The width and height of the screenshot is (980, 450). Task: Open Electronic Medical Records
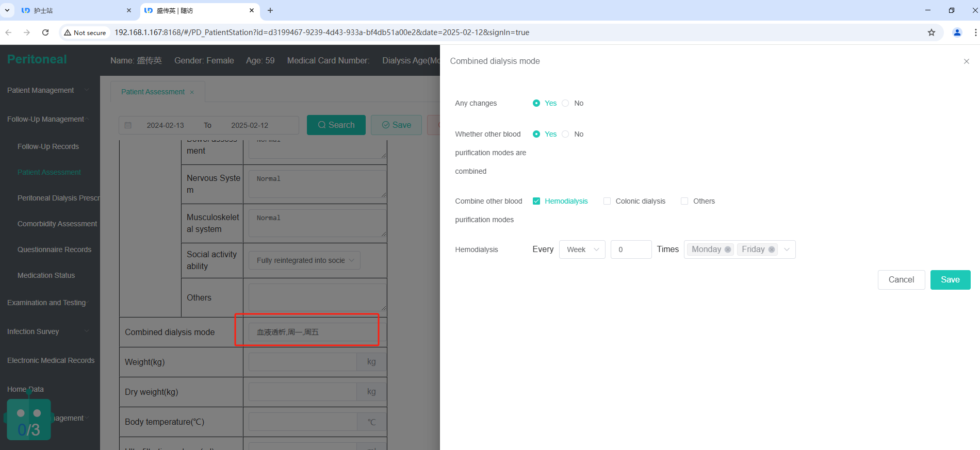coord(51,360)
